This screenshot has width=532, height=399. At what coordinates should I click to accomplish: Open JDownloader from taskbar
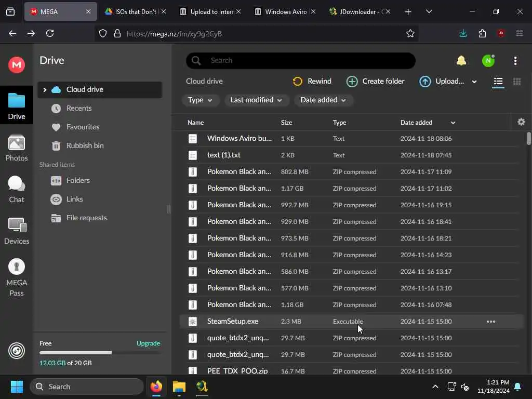[x=202, y=387]
